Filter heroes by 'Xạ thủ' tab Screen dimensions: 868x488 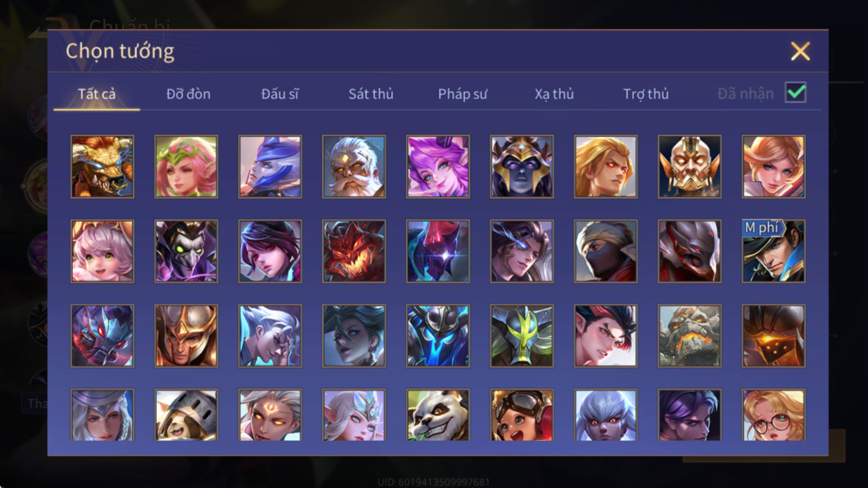[x=554, y=94]
